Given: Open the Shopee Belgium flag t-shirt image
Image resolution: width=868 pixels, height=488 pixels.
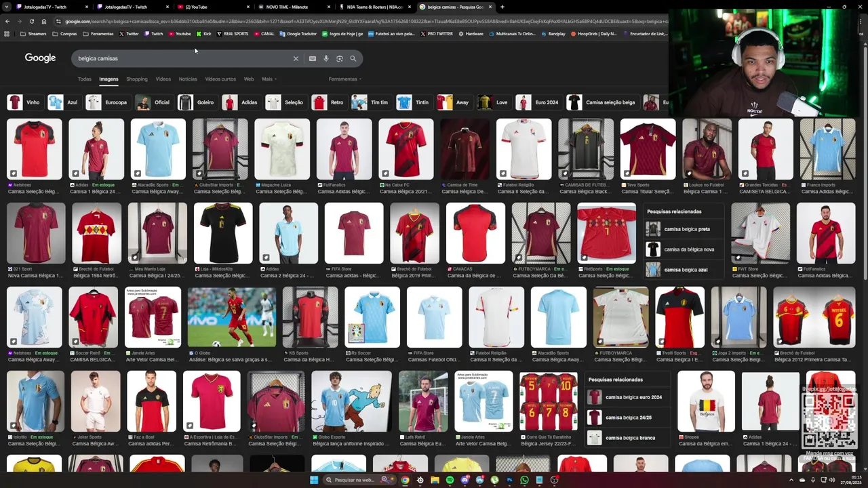Looking at the screenshot, I should pyautogui.click(x=706, y=401).
